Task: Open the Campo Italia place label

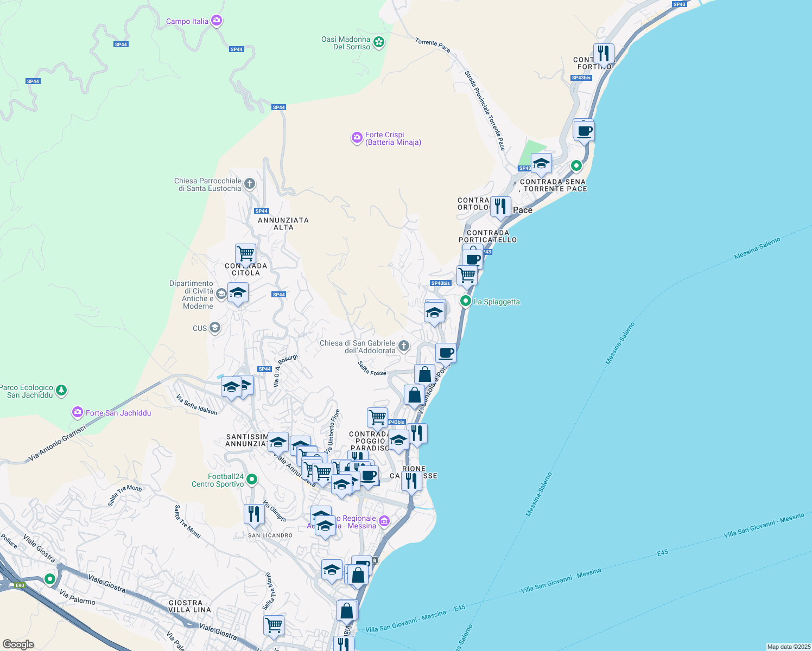Action: pos(187,21)
